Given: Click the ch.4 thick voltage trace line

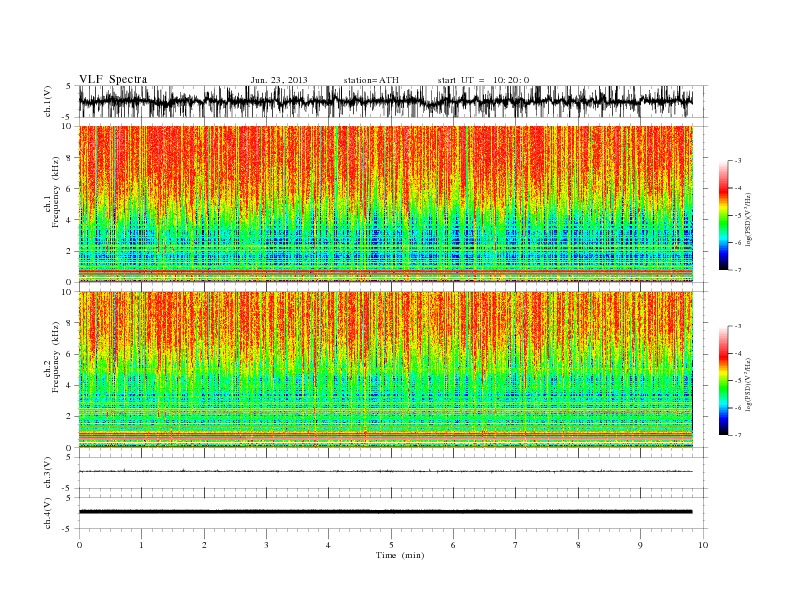Looking at the screenshot, I should pos(386,512).
